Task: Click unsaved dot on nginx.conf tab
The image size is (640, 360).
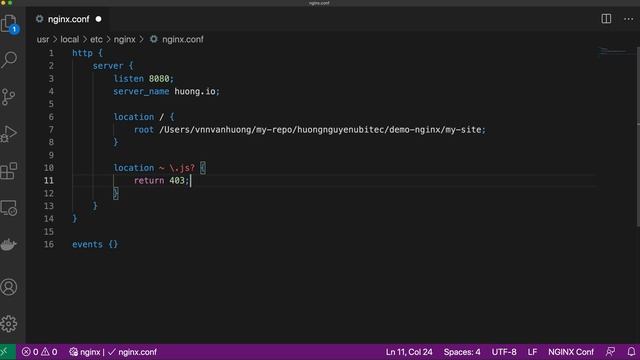Action: pyautogui.click(x=98, y=19)
